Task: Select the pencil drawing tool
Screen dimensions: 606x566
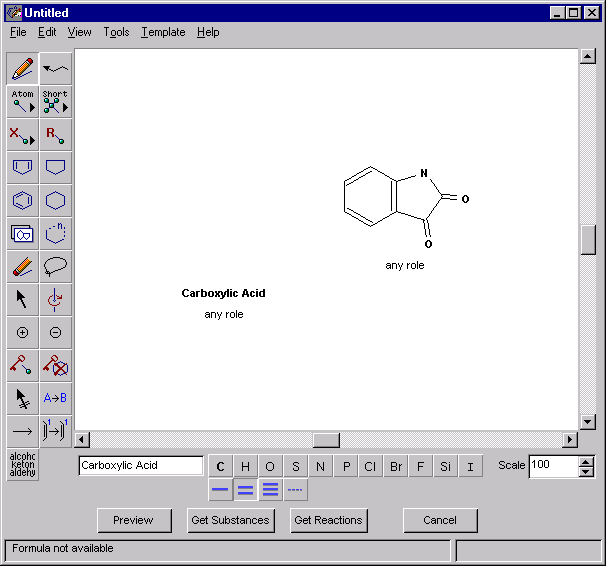Action: (22, 69)
